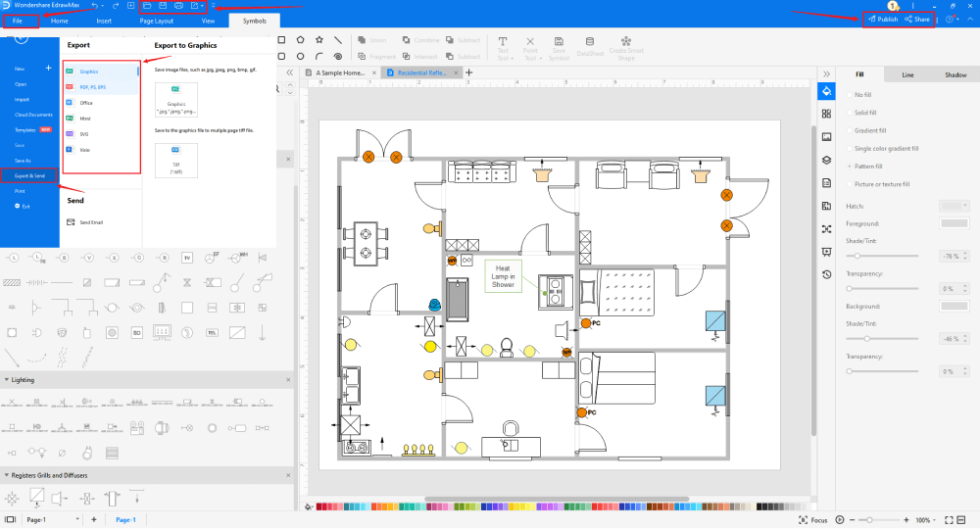
Task: Open the page properties icon in right sidebar
Action: (x=826, y=183)
